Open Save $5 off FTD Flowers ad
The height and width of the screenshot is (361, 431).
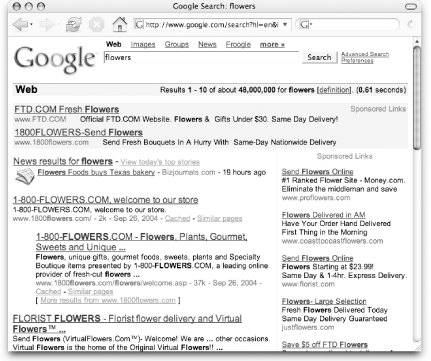[x=325, y=344]
